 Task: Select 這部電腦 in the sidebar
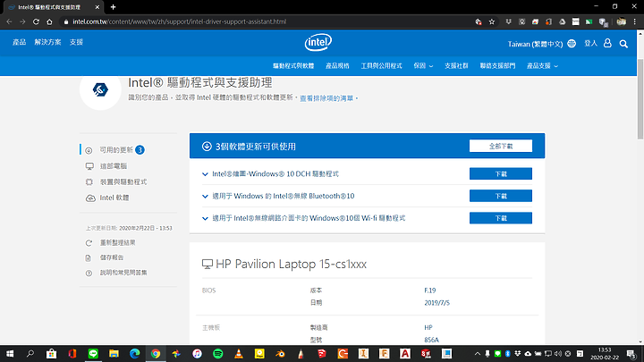coord(114,166)
